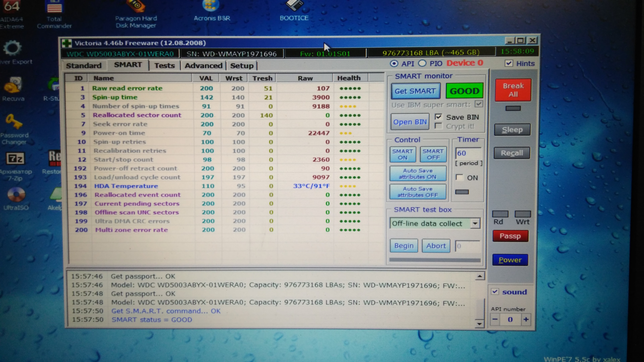Increase API number with plus button
This screenshot has height=362, width=644.
(x=526, y=319)
